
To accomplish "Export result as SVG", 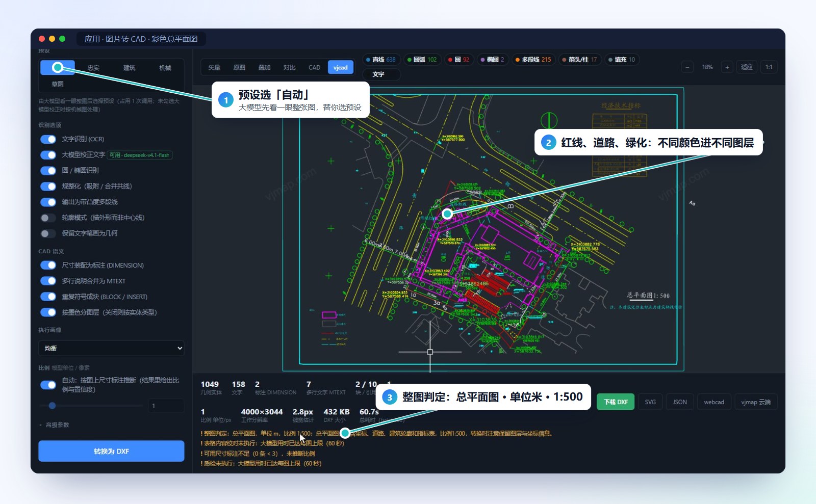I will tap(650, 402).
